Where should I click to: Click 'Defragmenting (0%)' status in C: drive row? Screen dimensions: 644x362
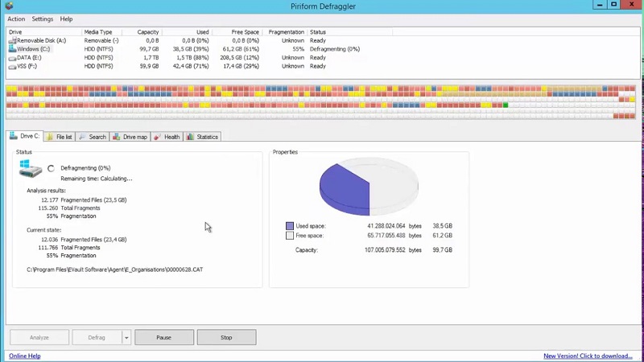[x=335, y=49]
